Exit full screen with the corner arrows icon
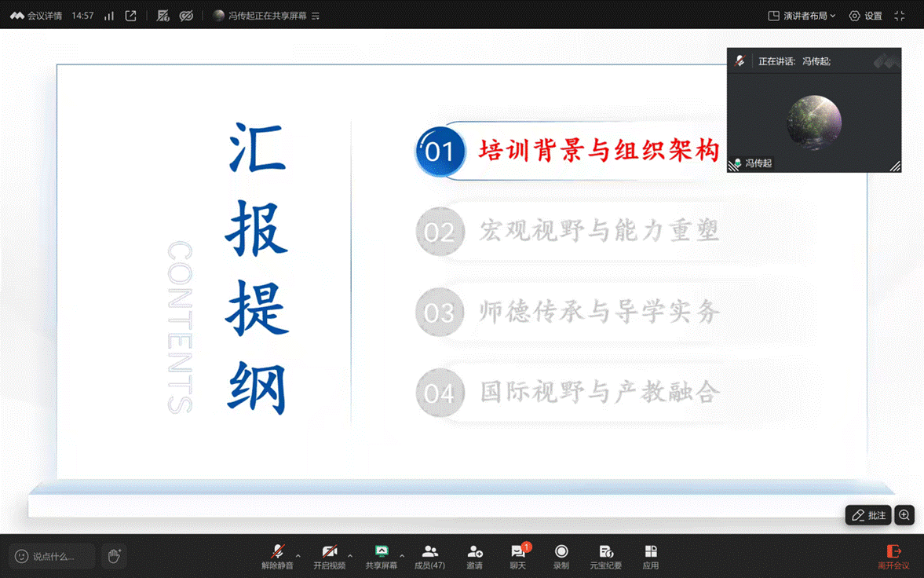Image resolution: width=924 pixels, height=578 pixels. pos(899,16)
